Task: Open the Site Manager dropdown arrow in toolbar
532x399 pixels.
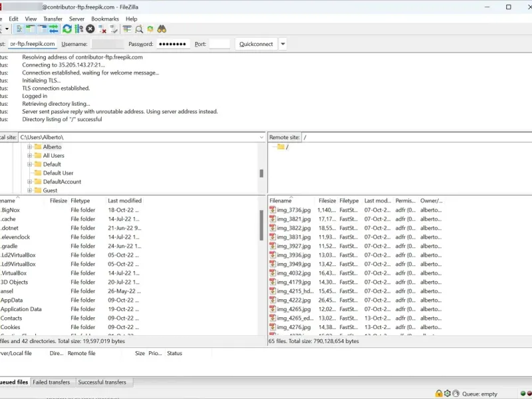Action: point(7,29)
